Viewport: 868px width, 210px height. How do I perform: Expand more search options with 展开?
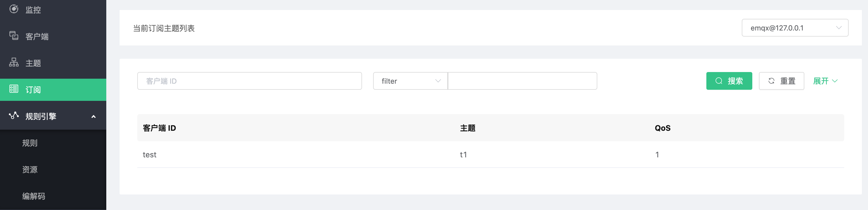[825, 81]
